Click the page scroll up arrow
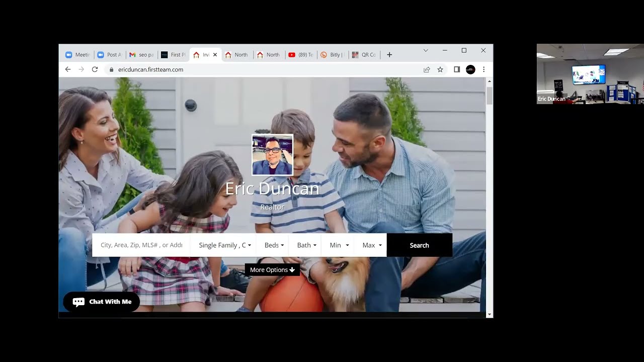 point(490,81)
